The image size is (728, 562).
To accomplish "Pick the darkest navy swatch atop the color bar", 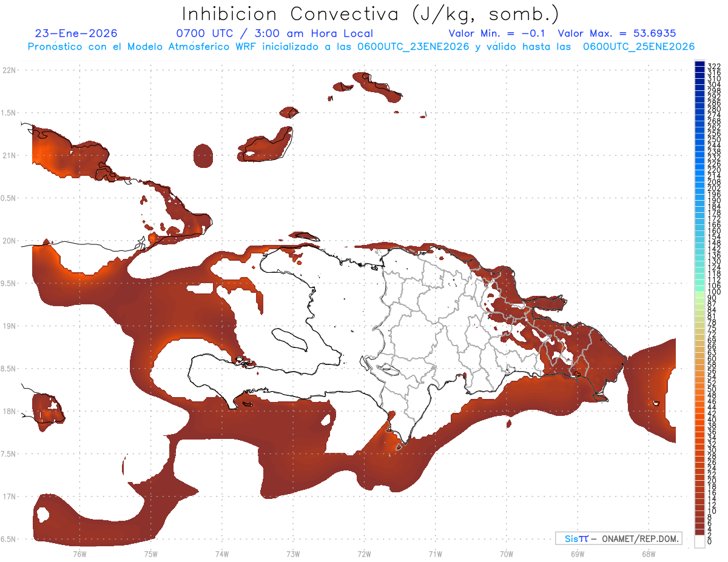I will point(699,64).
